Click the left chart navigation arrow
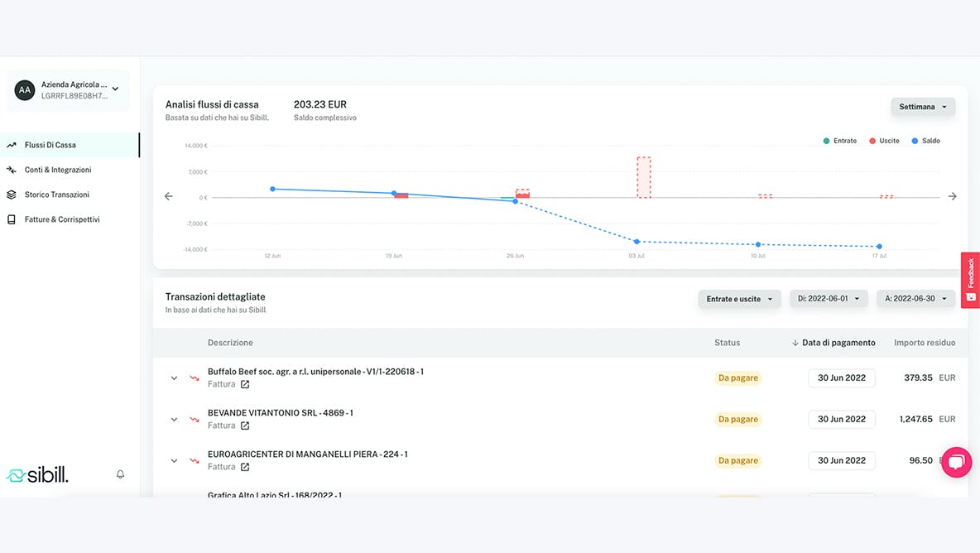The image size is (980, 553). tap(169, 196)
